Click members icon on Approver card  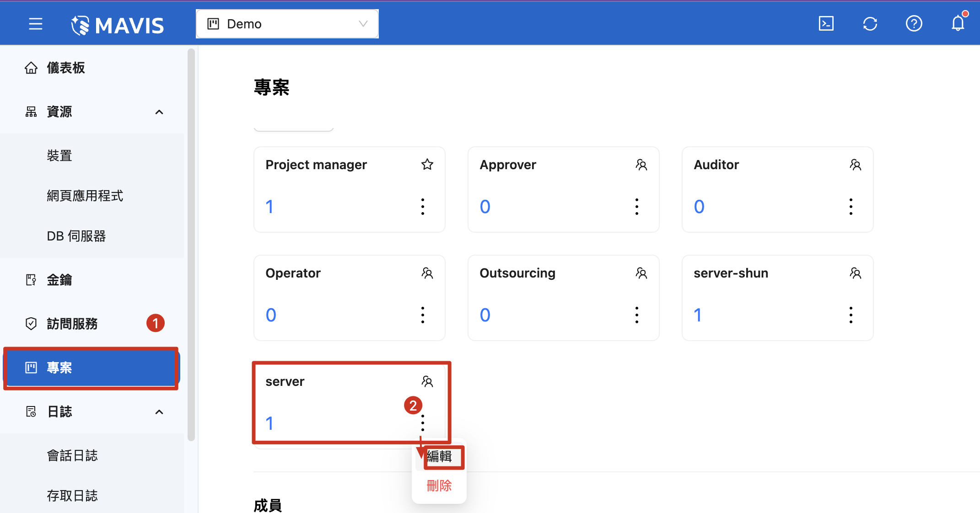[x=641, y=165]
